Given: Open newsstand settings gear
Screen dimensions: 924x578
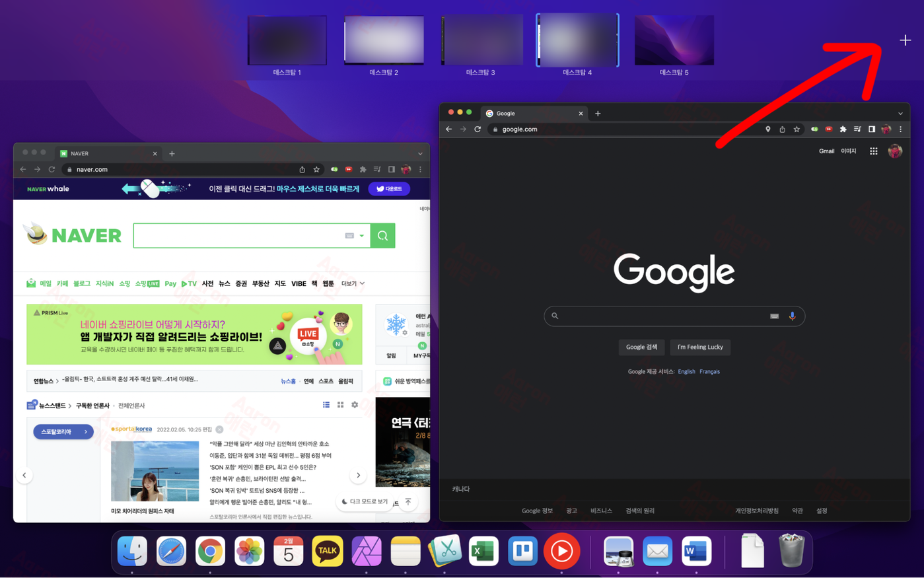Looking at the screenshot, I should pos(355,405).
